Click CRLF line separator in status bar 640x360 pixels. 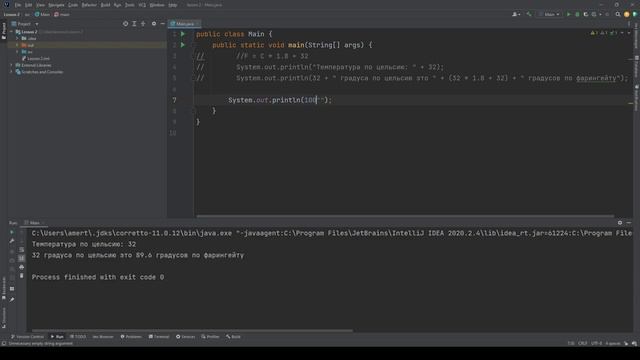click(582, 343)
